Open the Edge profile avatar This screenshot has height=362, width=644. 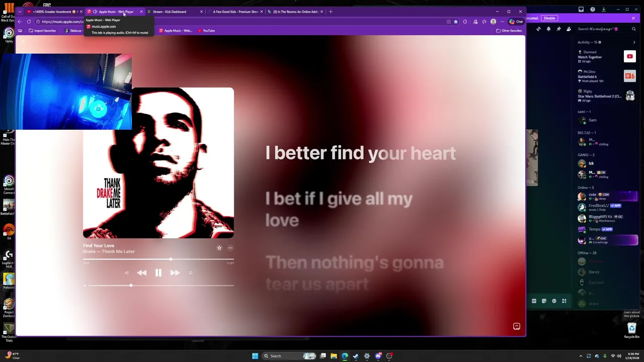point(493,22)
